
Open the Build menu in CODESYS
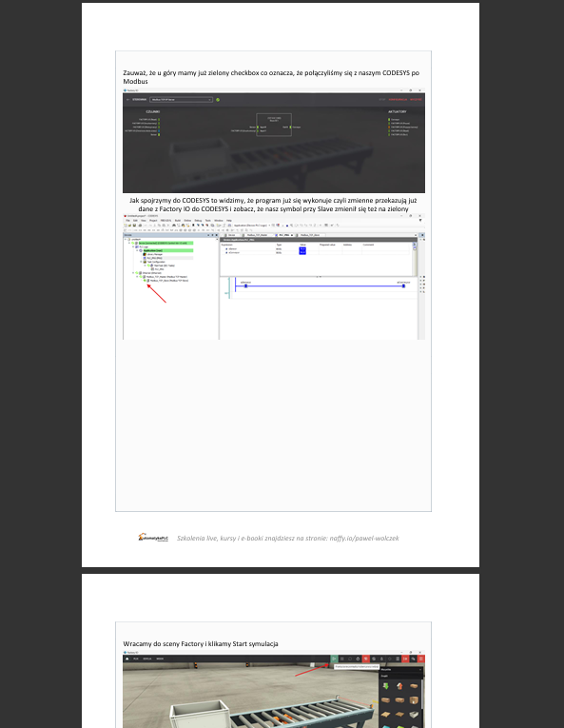(x=177, y=220)
